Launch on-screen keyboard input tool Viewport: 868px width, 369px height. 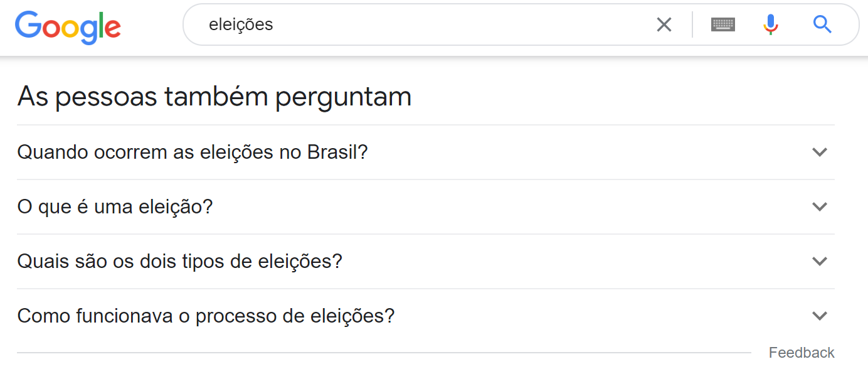coord(722,24)
